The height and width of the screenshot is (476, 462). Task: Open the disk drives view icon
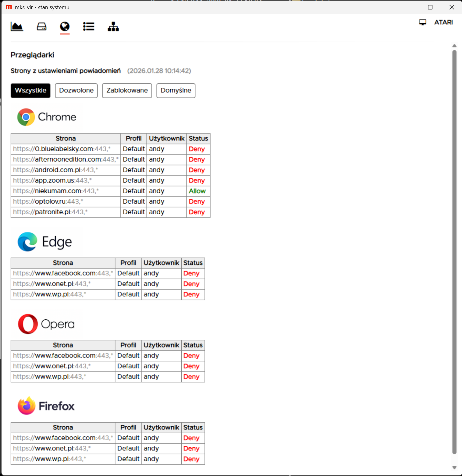click(41, 27)
